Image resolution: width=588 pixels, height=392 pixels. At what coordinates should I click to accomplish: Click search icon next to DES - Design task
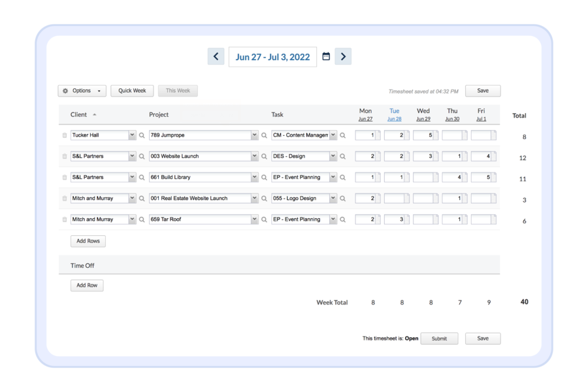coord(342,157)
